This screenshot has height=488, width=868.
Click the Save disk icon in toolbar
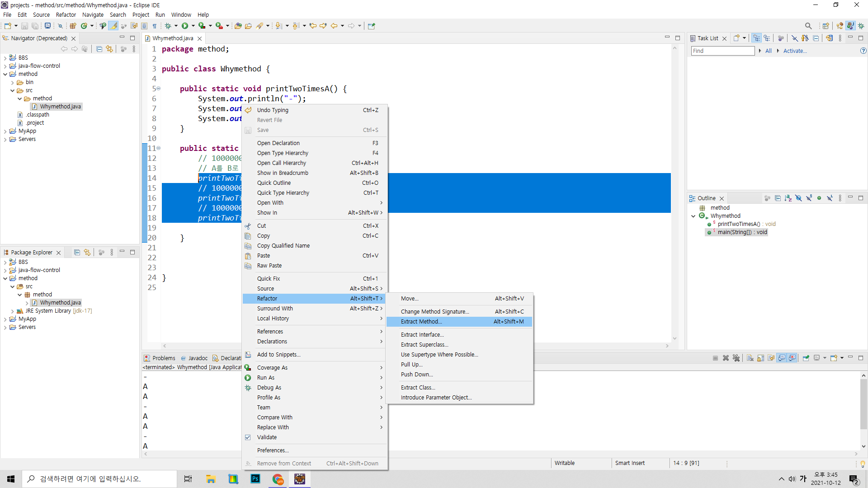pyautogui.click(x=24, y=26)
